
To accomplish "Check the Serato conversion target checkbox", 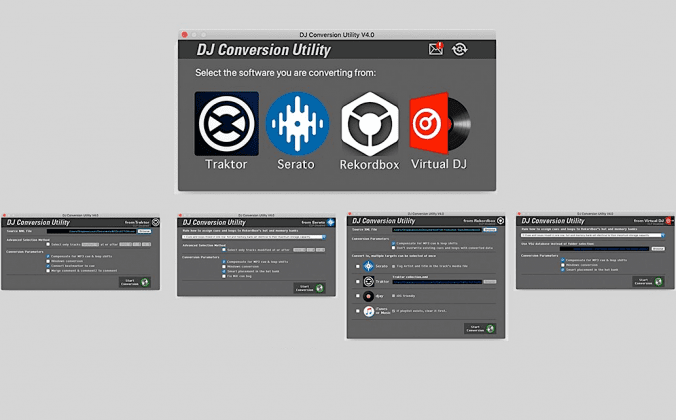I will tap(357, 266).
